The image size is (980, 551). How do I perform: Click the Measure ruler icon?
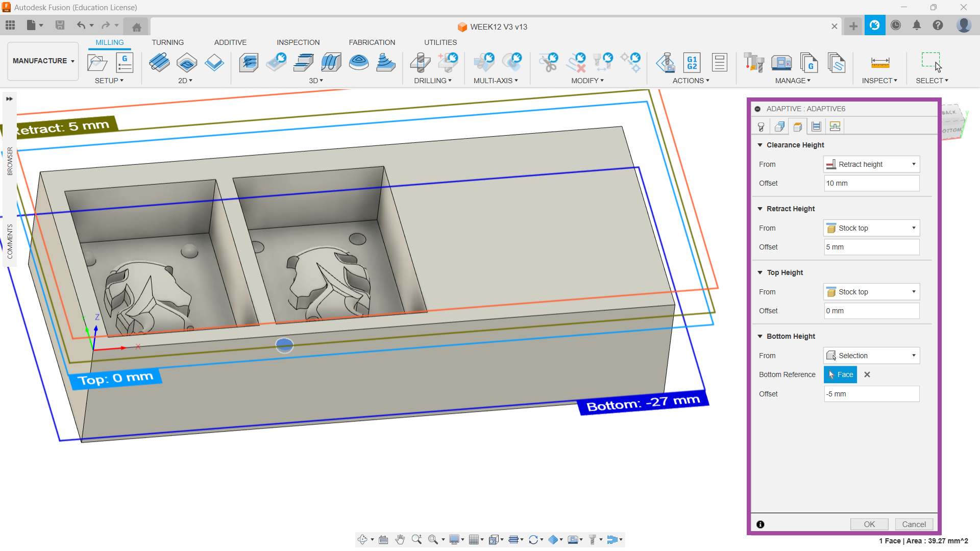[x=879, y=63]
